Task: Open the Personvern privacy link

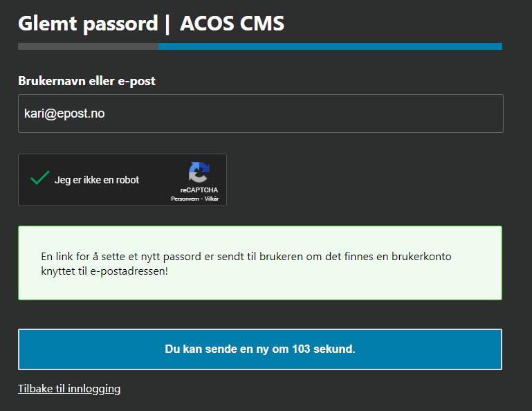Action: click(x=185, y=199)
